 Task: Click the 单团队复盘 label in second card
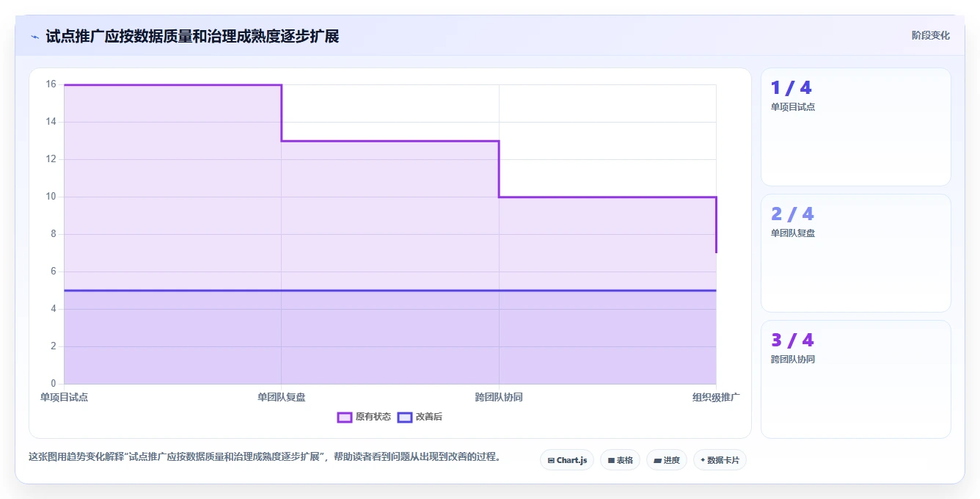tap(793, 233)
